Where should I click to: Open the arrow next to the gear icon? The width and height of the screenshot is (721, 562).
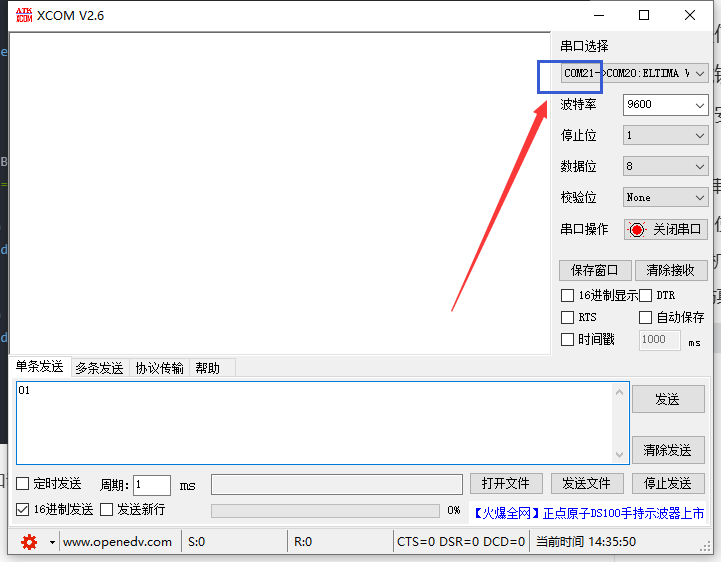(52, 543)
